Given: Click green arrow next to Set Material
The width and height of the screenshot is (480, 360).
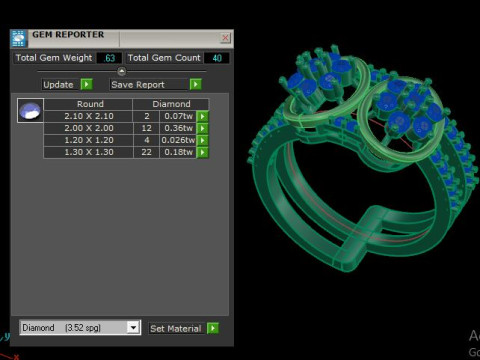Looking at the screenshot, I should tap(213, 328).
